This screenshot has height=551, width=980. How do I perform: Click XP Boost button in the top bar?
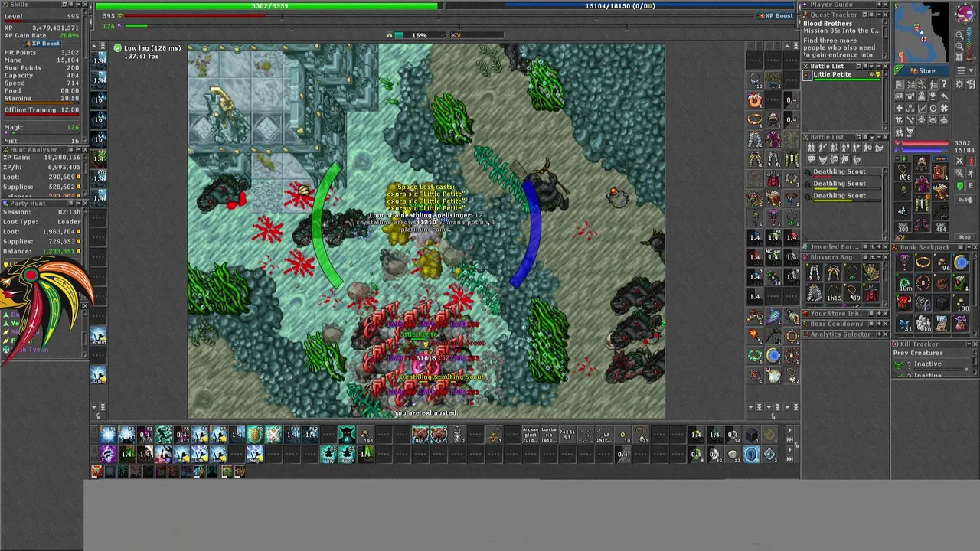[776, 15]
